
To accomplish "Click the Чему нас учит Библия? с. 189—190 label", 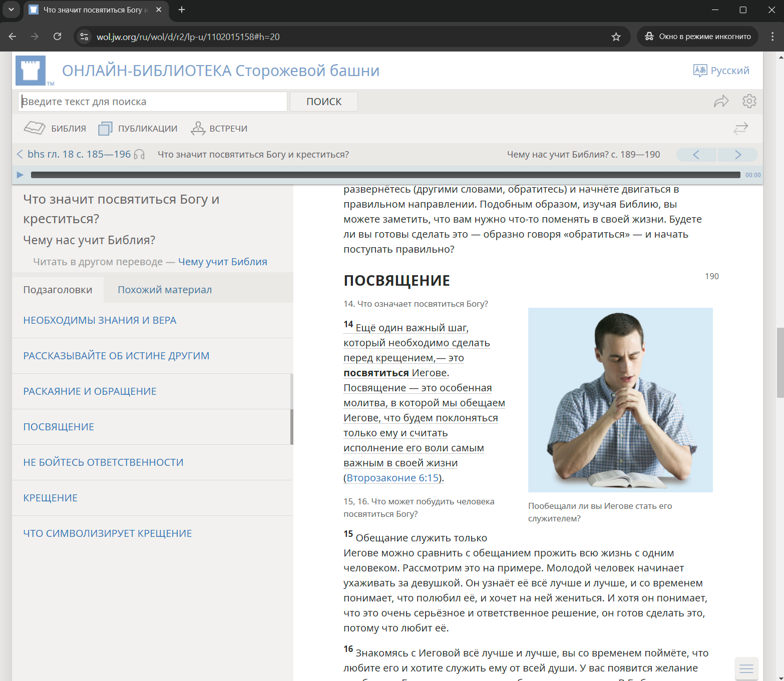I will (583, 154).
